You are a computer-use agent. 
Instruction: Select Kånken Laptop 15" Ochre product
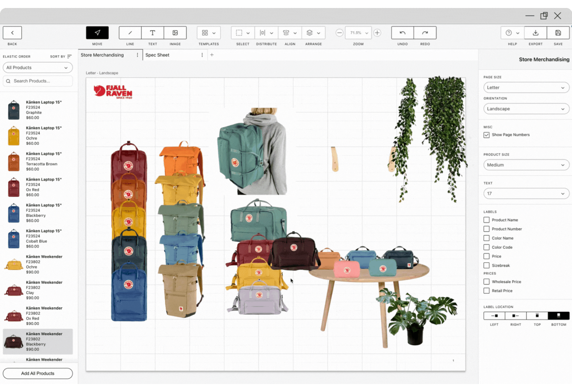[x=38, y=136]
